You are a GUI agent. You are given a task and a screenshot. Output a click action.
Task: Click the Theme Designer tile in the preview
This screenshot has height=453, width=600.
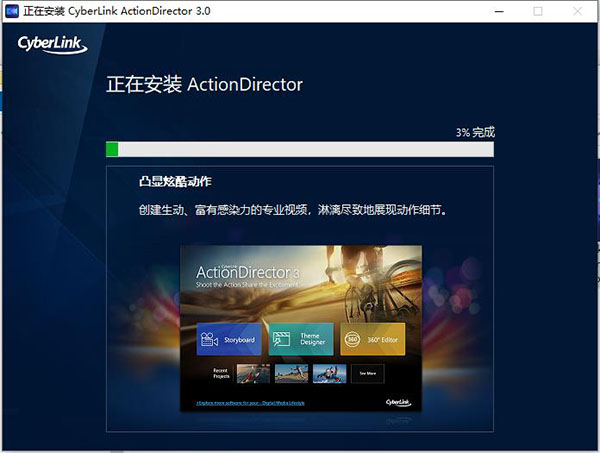click(x=301, y=339)
